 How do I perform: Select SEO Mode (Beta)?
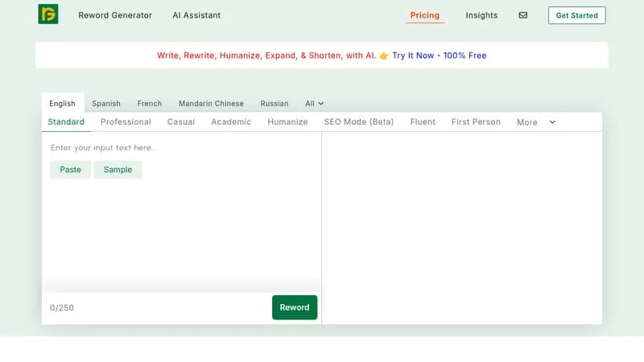tap(358, 122)
